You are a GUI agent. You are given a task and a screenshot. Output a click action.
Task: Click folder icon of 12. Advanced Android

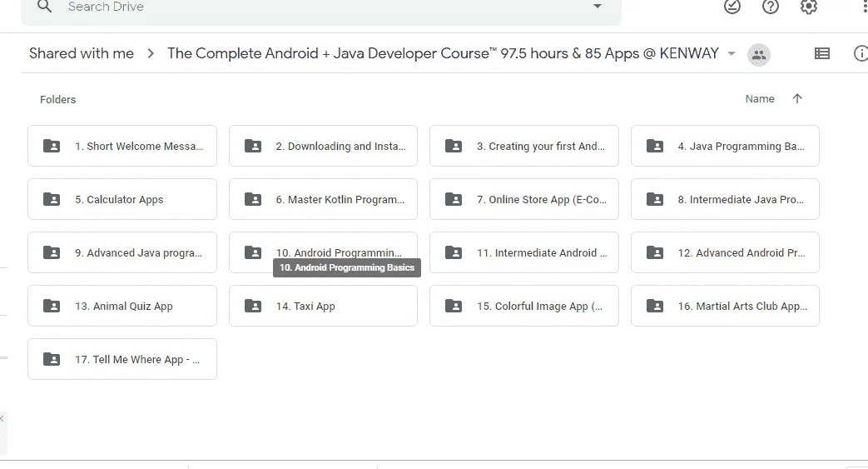pos(655,252)
